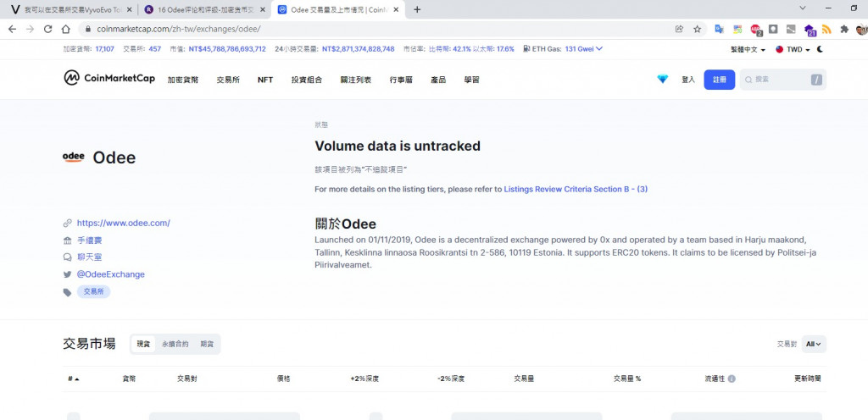This screenshot has width=868, height=420.
Task: Click the 24h volume NT$2,871,374,828,748 link
Action: tap(359, 48)
